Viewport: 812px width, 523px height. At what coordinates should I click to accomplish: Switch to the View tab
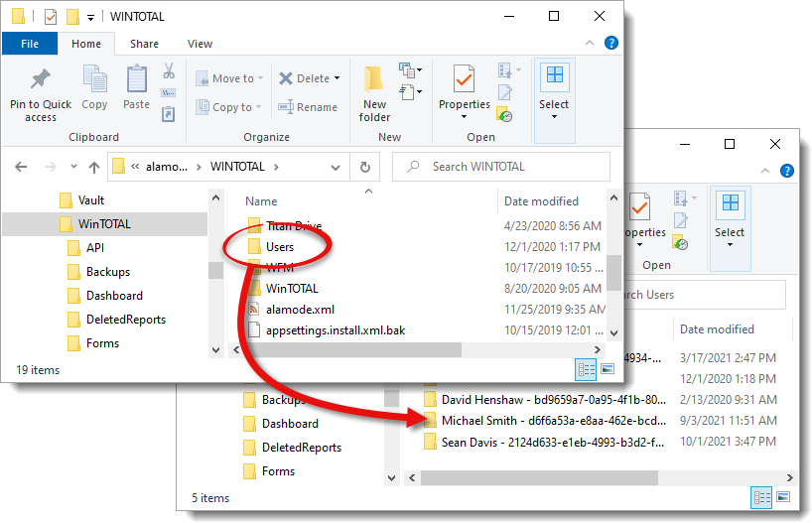click(200, 44)
